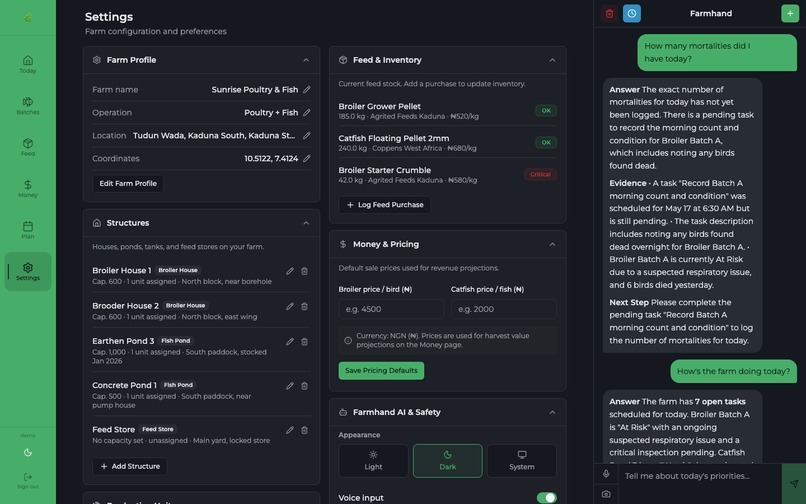The width and height of the screenshot is (806, 504).
Task: Toggle dark mode moon icon in sidebar
Action: 28,453
